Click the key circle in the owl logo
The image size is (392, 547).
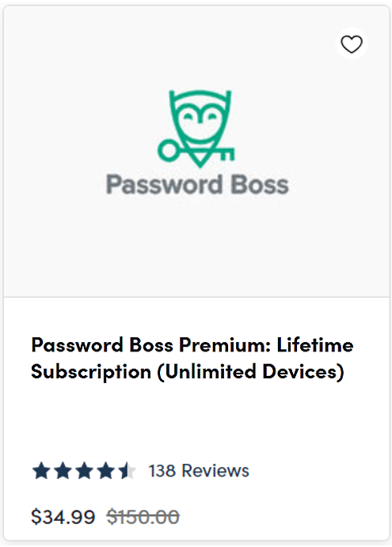pyautogui.click(x=169, y=150)
